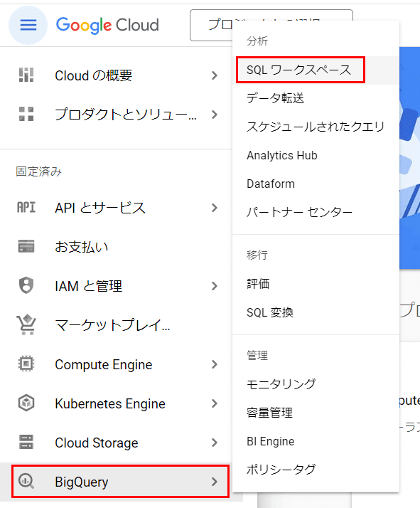
Task: Open the project selector box
Action: 271,25
